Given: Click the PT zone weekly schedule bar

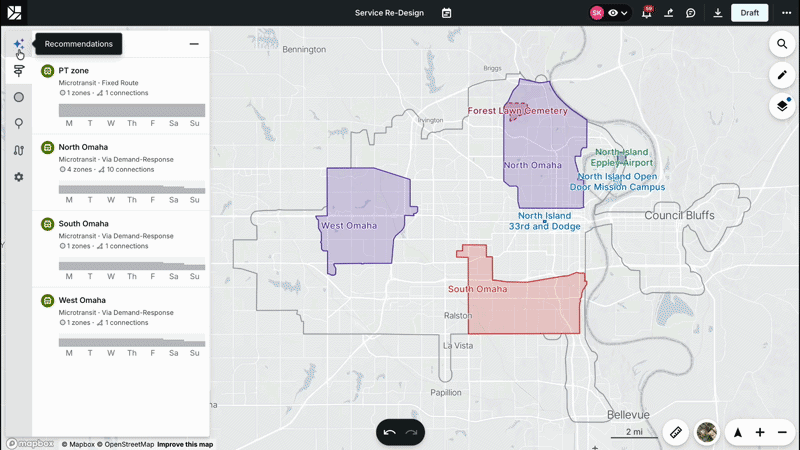Looking at the screenshot, I should tap(132, 111).
